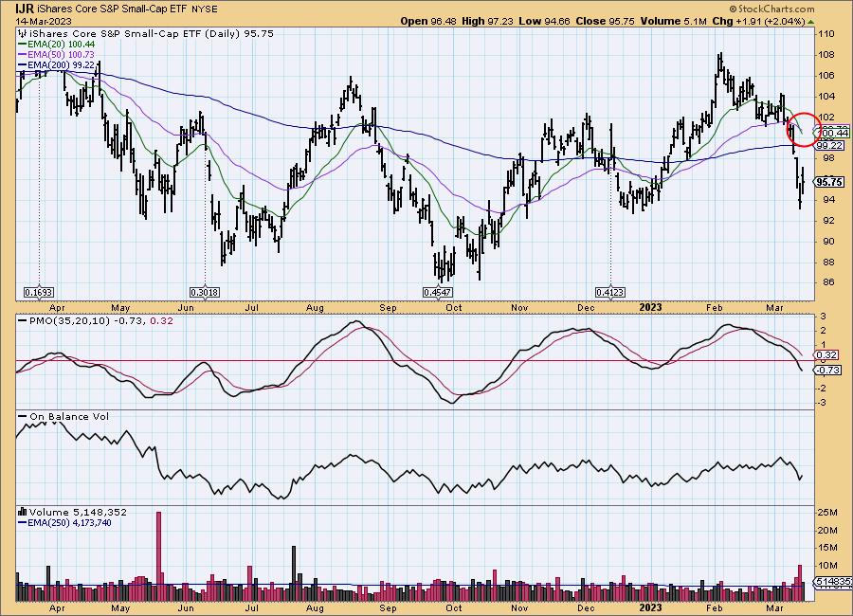Click the Open 96.48 value
The height and width of the screenshot is (616, 853).
[428, 21]
